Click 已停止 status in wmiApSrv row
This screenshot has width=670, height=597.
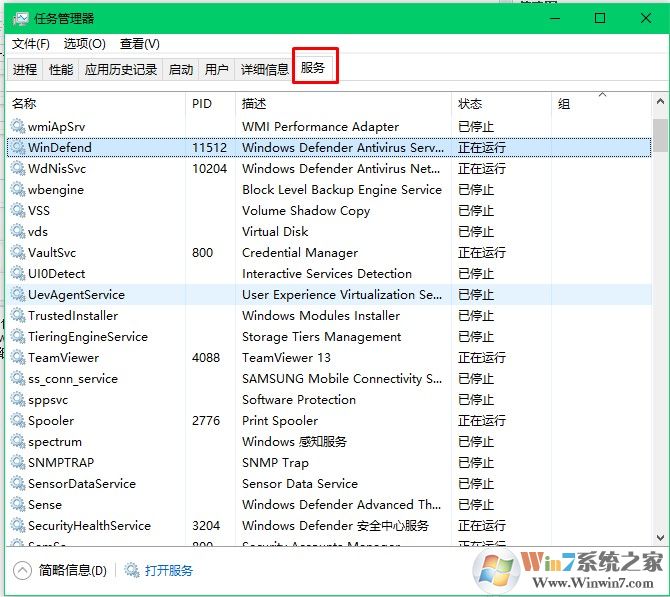pyautogui.click(x=476, y=126)
